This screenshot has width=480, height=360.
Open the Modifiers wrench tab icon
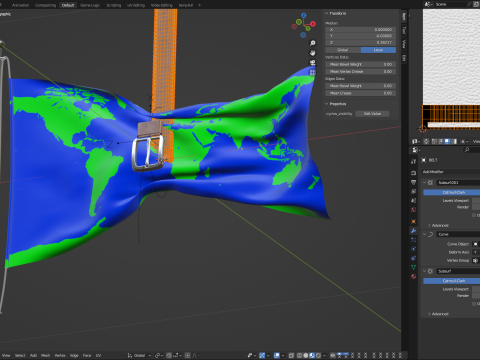(x=414, y=231)
